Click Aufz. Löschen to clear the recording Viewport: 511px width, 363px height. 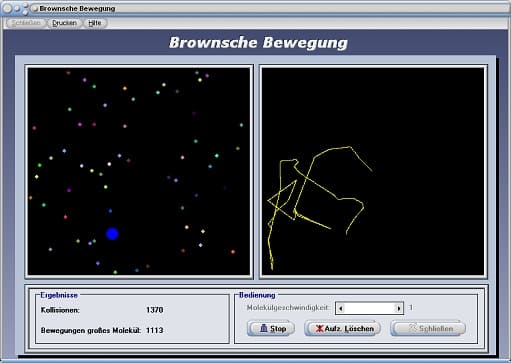coord(343,328)
